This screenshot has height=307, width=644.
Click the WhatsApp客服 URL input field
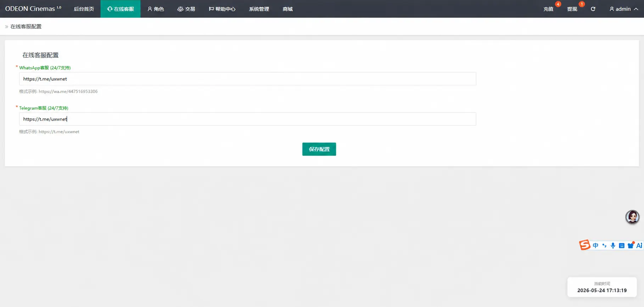click(247, 79)
